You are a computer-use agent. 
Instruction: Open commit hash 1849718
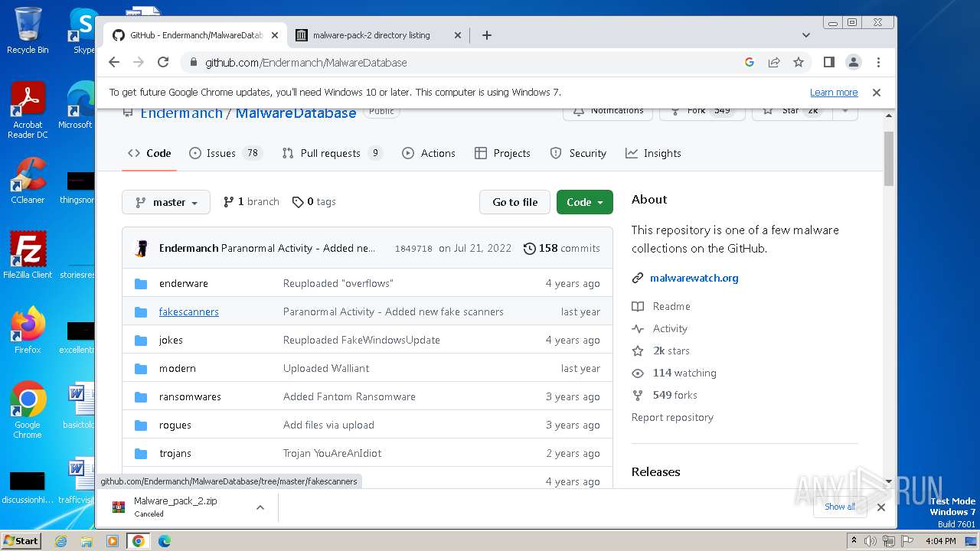click(413, 249)
